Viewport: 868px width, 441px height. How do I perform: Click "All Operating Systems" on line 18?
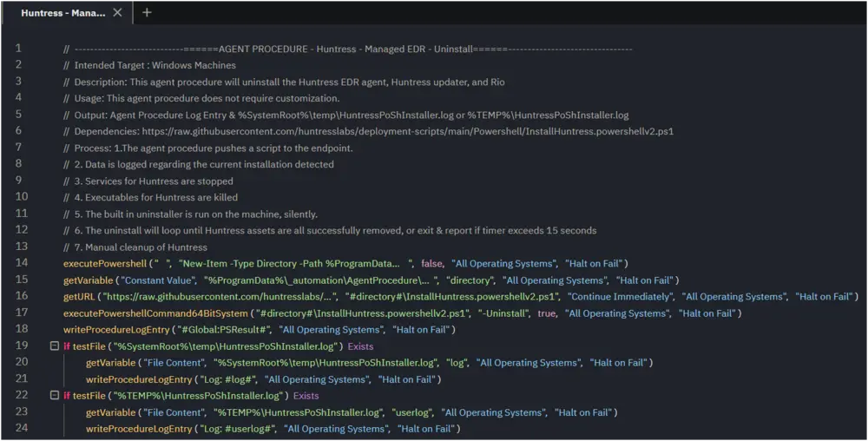(332, 330)
